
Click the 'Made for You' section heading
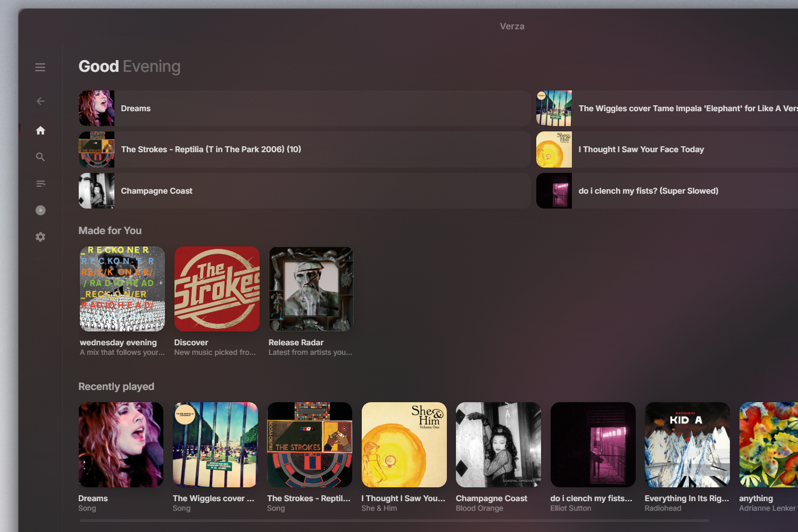[110, 230]
